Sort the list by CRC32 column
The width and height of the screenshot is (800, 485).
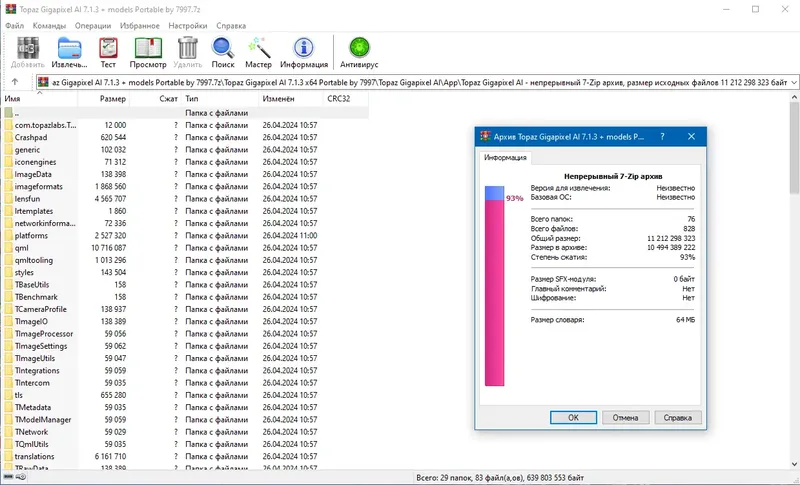(x=346, y=99)
